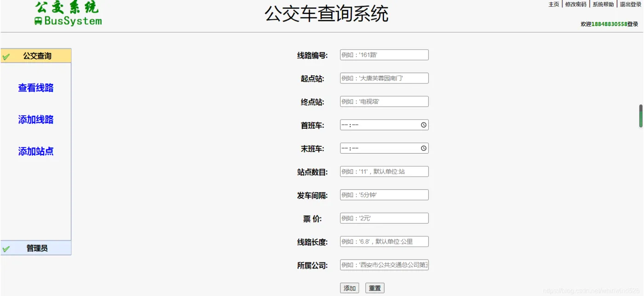Expand the 管理员 accordion section

click(36, 248)
